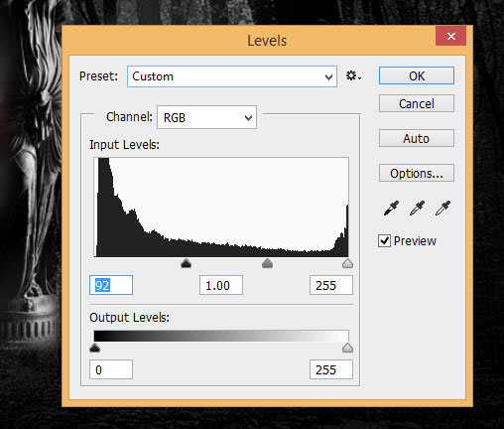Click the Input Levels histogram
The image size is (504, 429).
[221, 208]
